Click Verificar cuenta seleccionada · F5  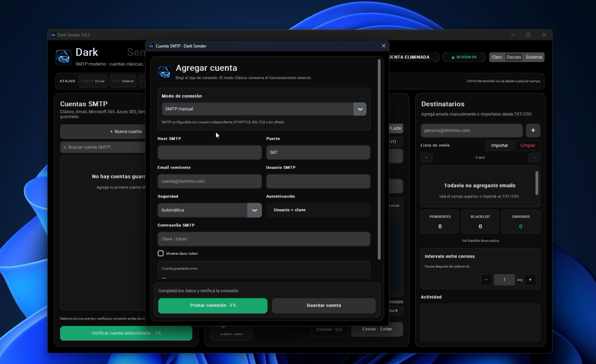pos(126,333)
